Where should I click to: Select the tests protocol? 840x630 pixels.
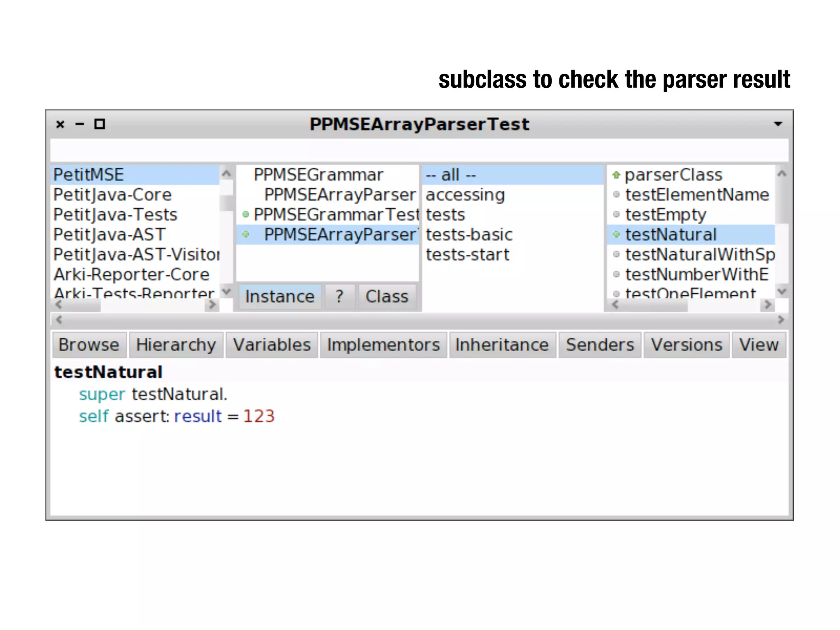click(513, 215)
